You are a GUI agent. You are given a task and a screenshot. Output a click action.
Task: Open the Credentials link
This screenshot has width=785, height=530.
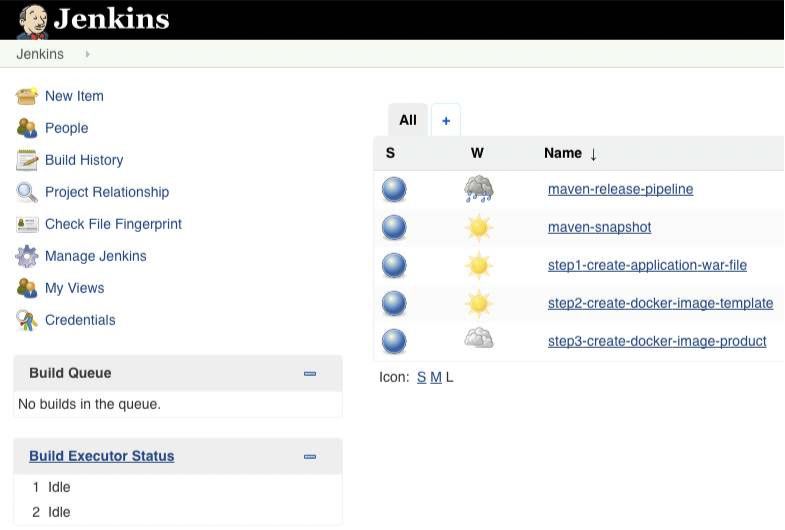tap(80, 320)
